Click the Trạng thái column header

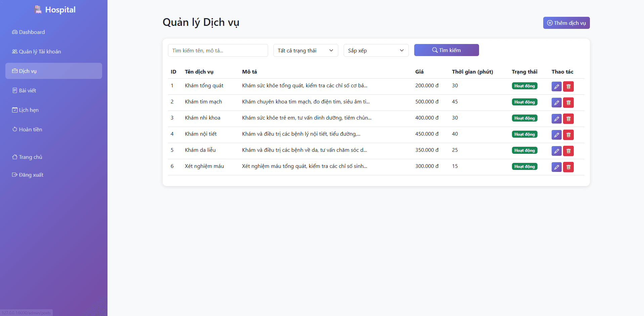(524, 72)
